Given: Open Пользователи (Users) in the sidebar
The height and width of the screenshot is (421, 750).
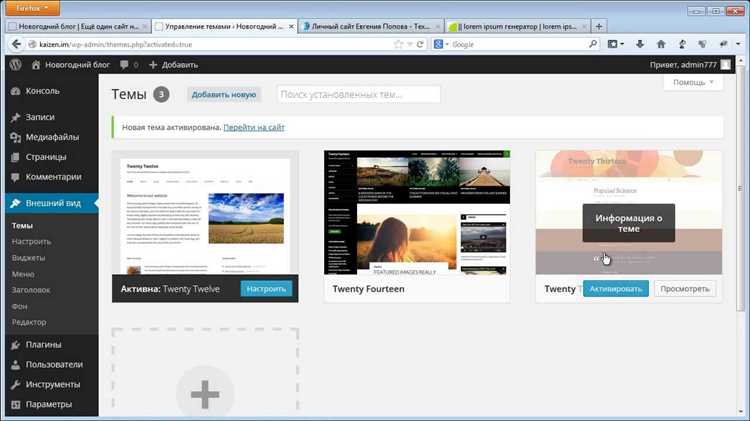Looking at the screenshot, I should click(x=54, y=365).
